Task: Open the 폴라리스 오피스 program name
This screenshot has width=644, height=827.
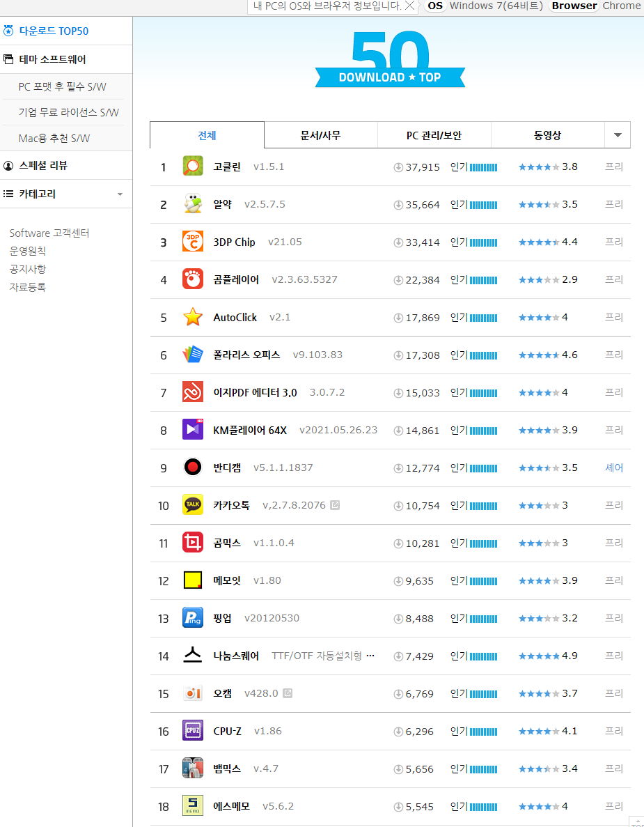Action: [246, 355]
